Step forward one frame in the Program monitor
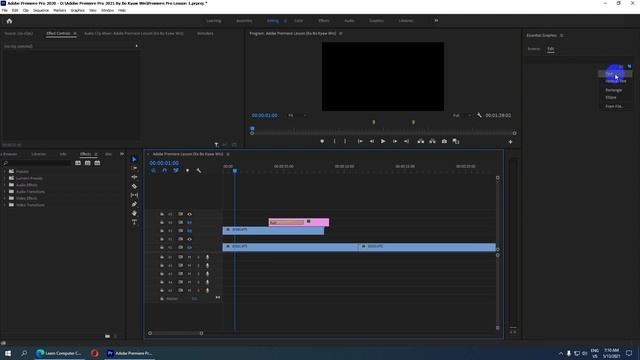Screen dimensions: 640x360 pyautogui.click(x=395, y=141)
